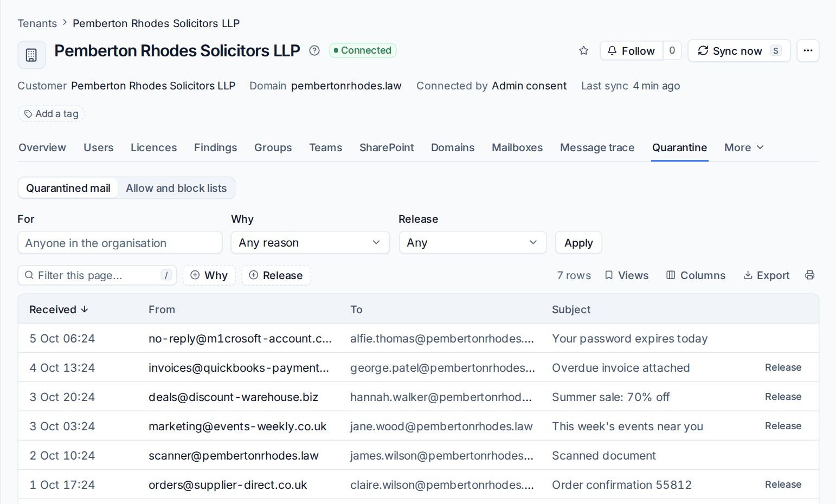Screen dimensions: 836x504
Task: Switch to the SharePoint tab
Action: point(387,147)
